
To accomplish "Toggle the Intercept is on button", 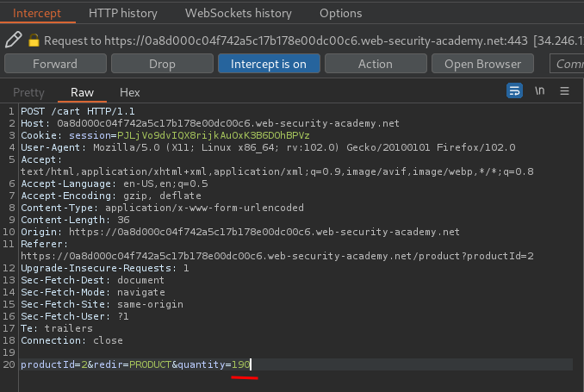I will 269,64.
